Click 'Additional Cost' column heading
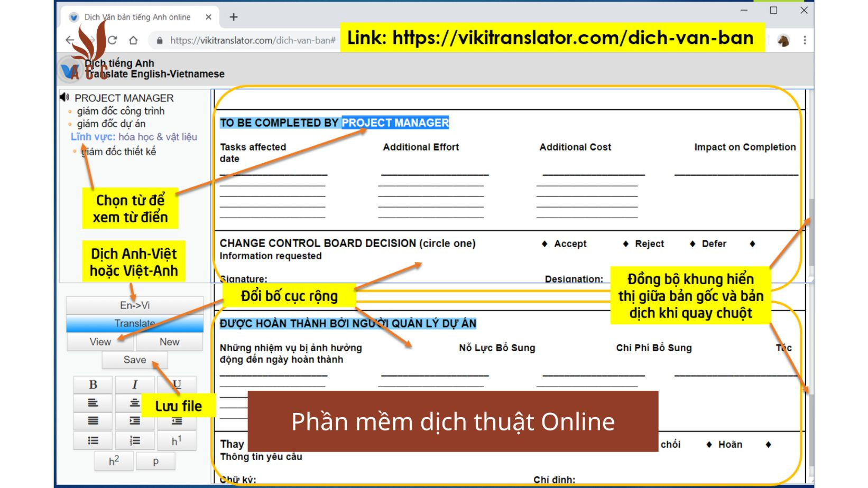This screenshot has height=488, width=868. coord(575,147)
